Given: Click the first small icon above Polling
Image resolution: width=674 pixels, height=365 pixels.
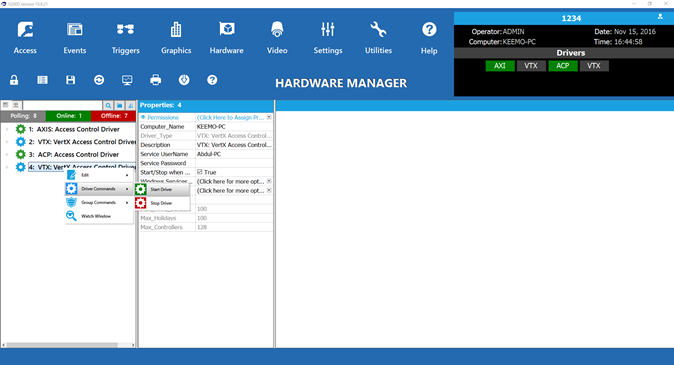Looking at the screenshot, I should pos(6,105).
